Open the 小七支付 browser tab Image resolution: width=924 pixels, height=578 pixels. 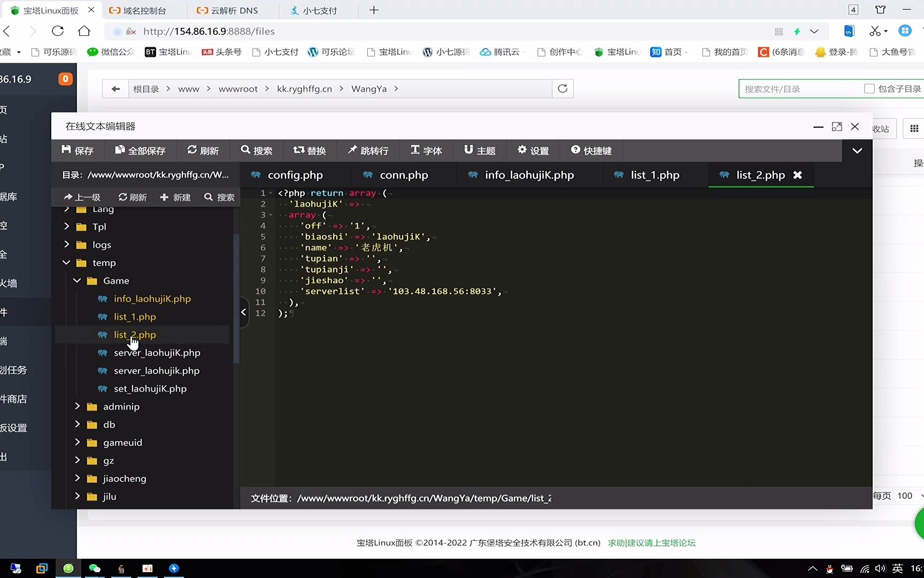click(319, 10)
